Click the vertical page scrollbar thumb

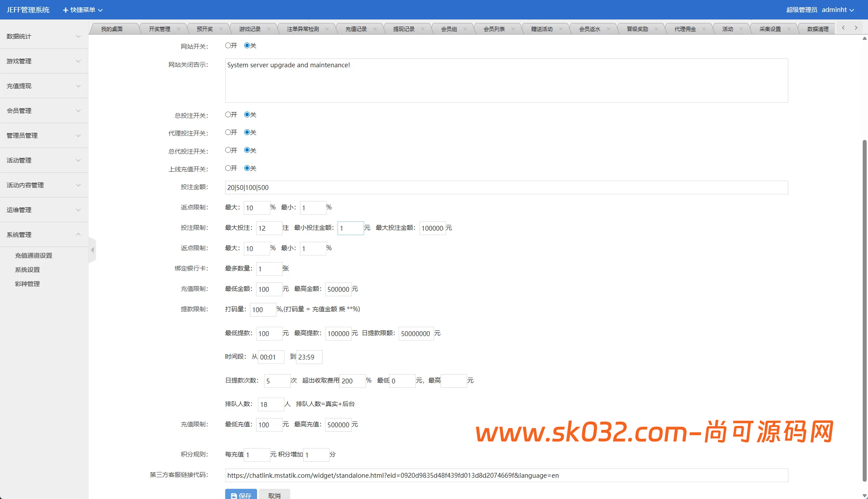[x=864, y=310]
